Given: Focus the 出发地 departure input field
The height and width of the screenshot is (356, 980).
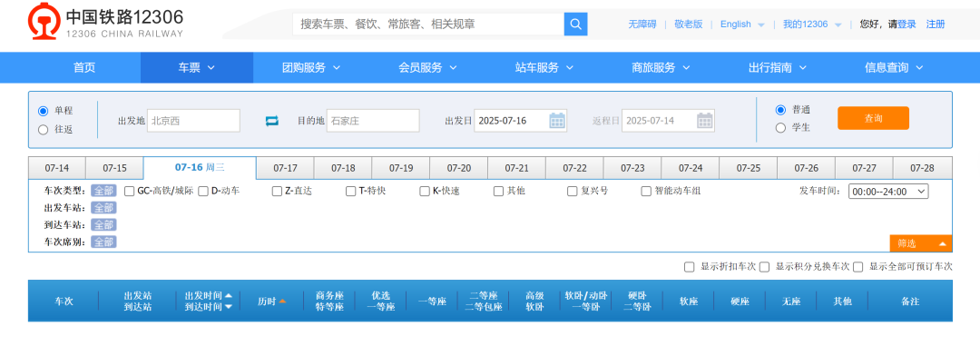Looking at the screenshot, I should tap(194, 121).
